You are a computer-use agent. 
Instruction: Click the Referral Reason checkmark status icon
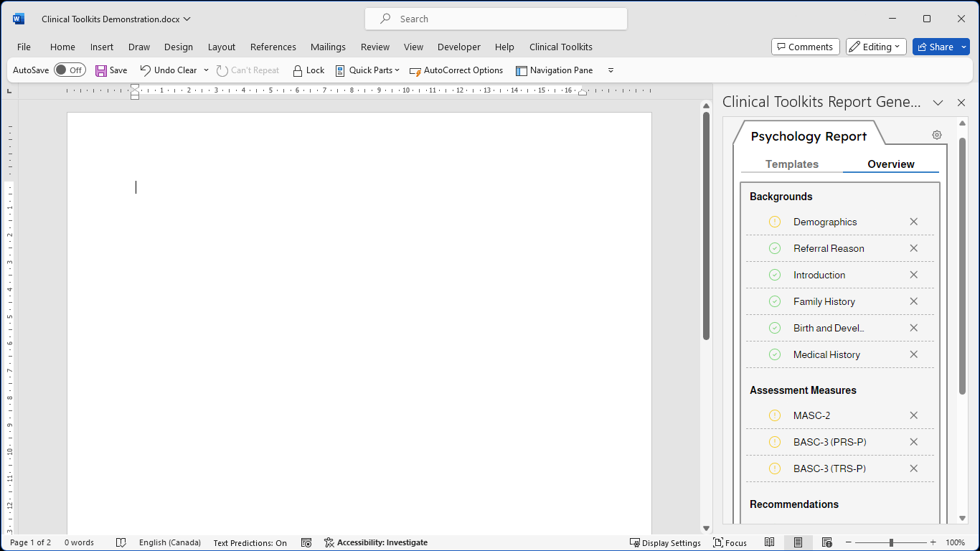[775, 248]
